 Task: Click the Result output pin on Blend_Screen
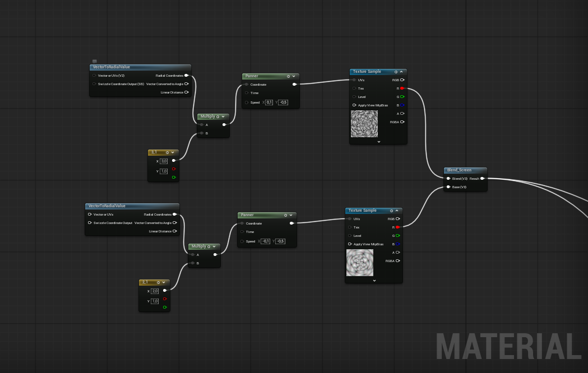tap(483, 179)
